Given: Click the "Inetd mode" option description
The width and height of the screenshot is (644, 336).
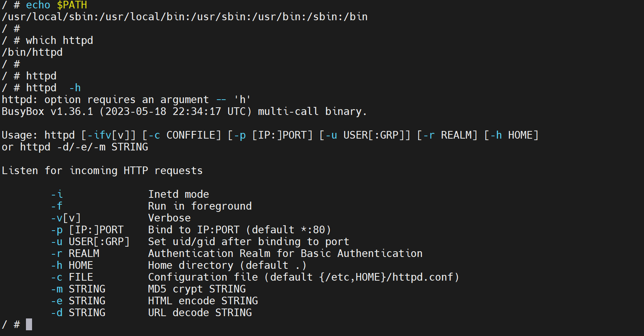Looking at the screenshot, I should pyautogui.click(x=178, y=194).
